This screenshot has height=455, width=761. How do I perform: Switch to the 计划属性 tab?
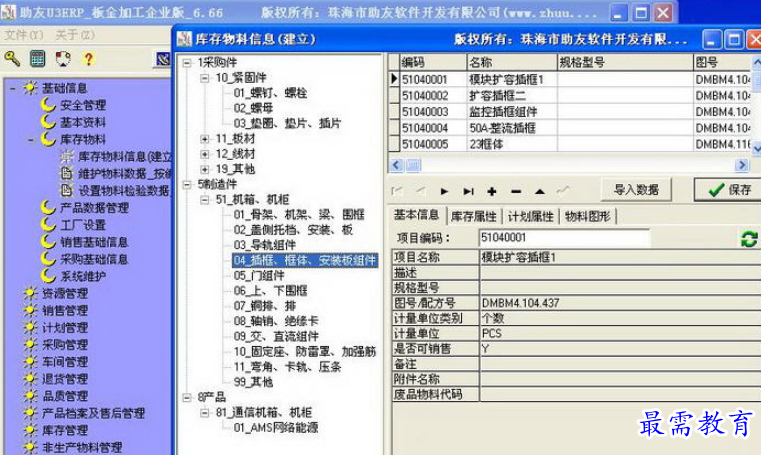530,216
